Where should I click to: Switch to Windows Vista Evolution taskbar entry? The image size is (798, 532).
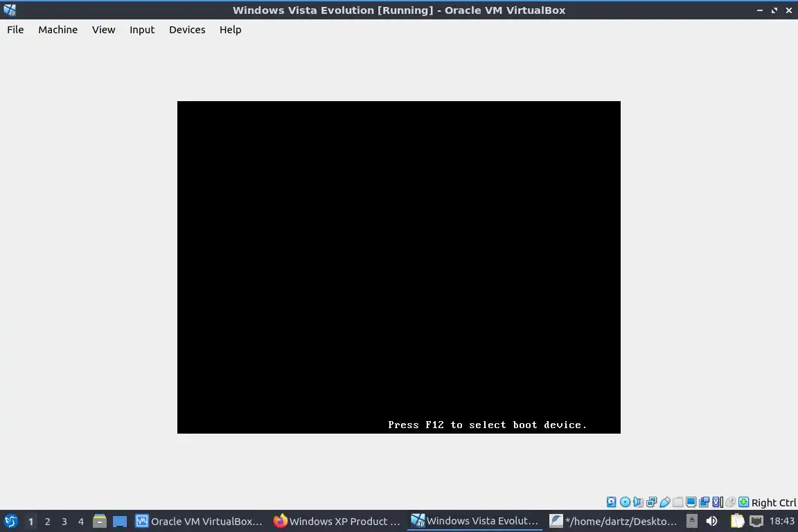tap(475, 522)
